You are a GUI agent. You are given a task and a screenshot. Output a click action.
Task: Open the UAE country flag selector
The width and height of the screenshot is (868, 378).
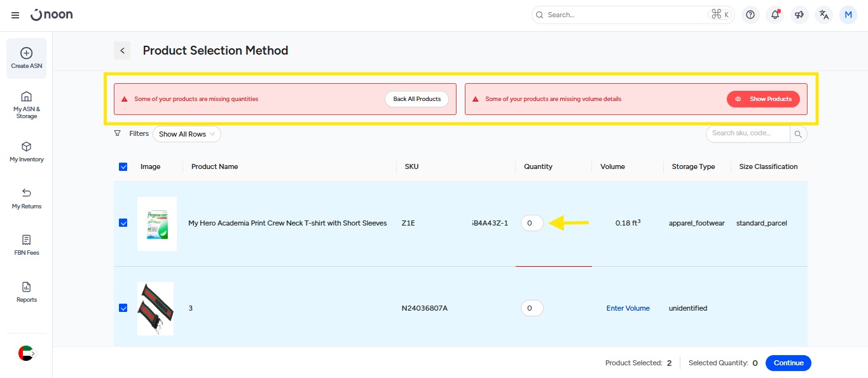click(26, 353)
